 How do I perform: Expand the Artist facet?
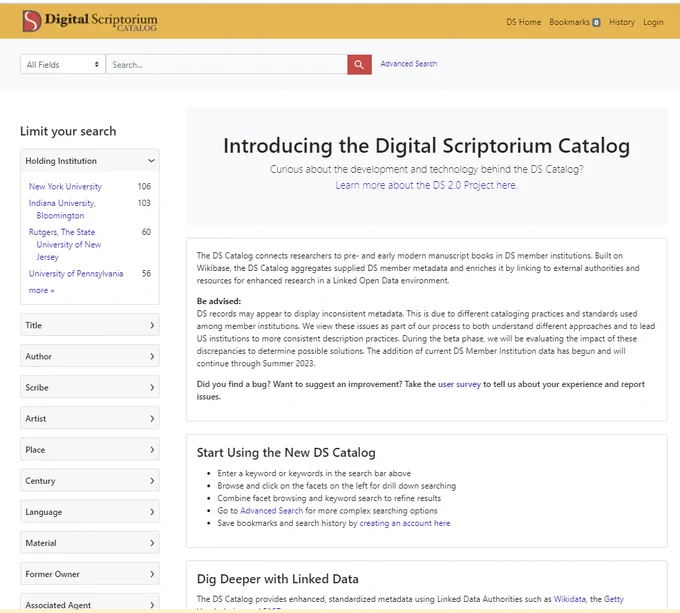pyautogui.click(x=90, y=418)
